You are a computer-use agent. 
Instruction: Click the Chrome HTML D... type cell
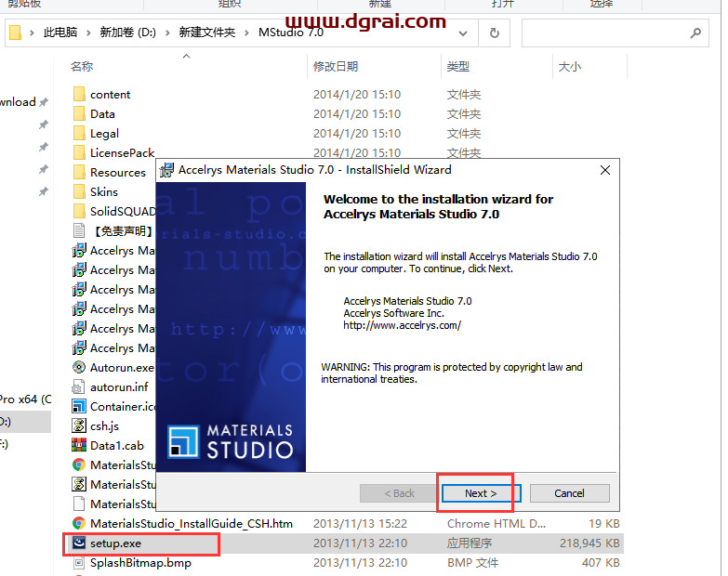[496, 524]
